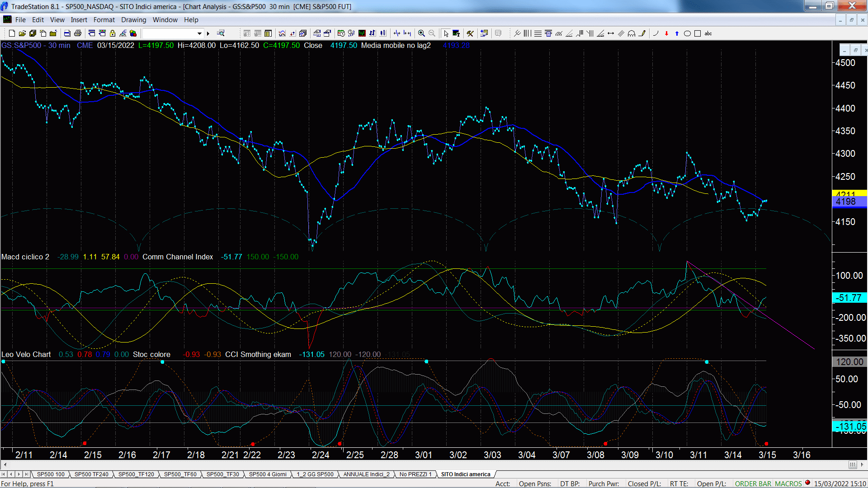
Task: Click the Zoom Out magnifier icon
Action: 432,33
